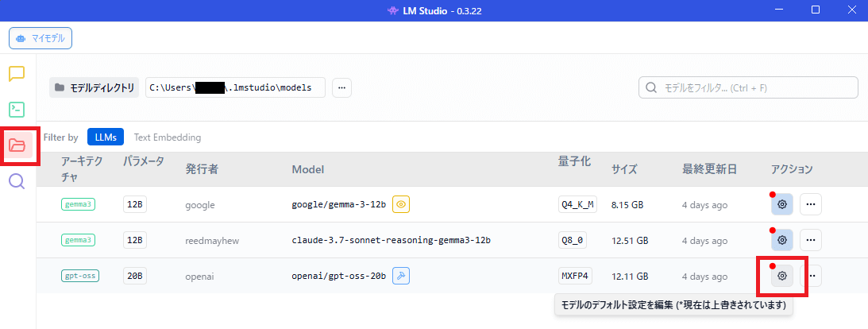Select the openai/gpt-oss-20b model name

click(x=339, y=275)
